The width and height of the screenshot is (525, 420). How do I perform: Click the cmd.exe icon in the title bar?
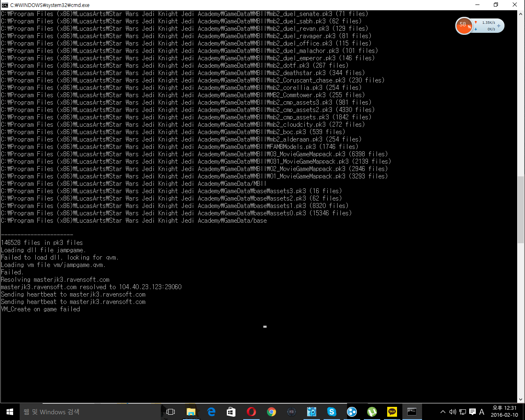tap(5, 5)
